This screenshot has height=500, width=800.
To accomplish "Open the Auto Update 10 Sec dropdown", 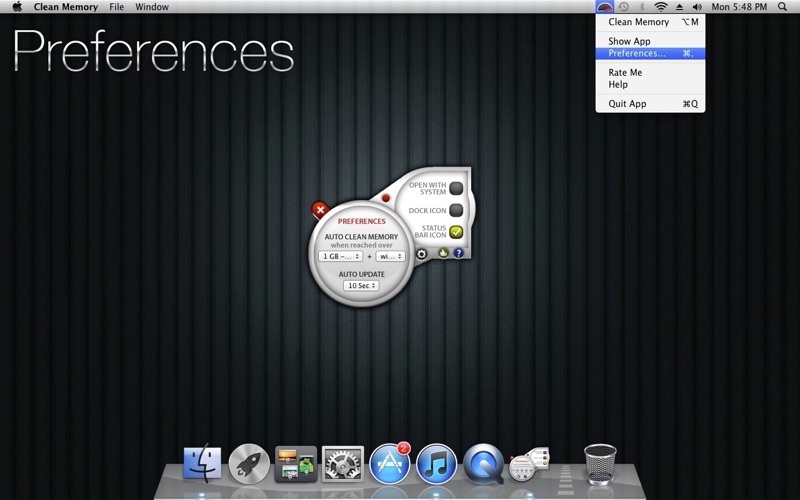I will click(361, 285).
